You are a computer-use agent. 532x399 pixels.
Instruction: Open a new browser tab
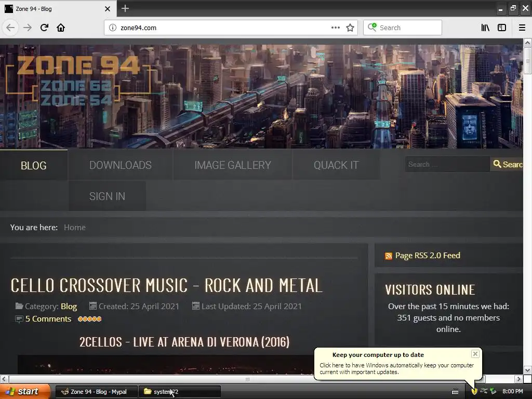pos(125,8)
